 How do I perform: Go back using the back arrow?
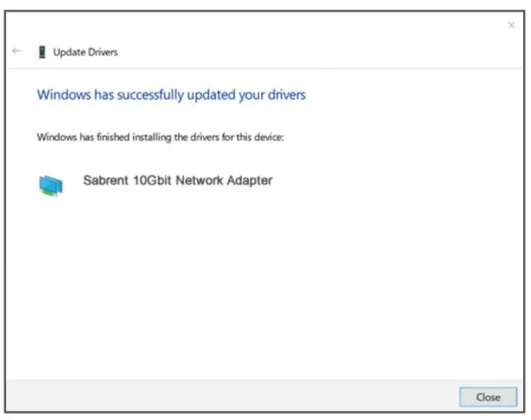point(16,51)
